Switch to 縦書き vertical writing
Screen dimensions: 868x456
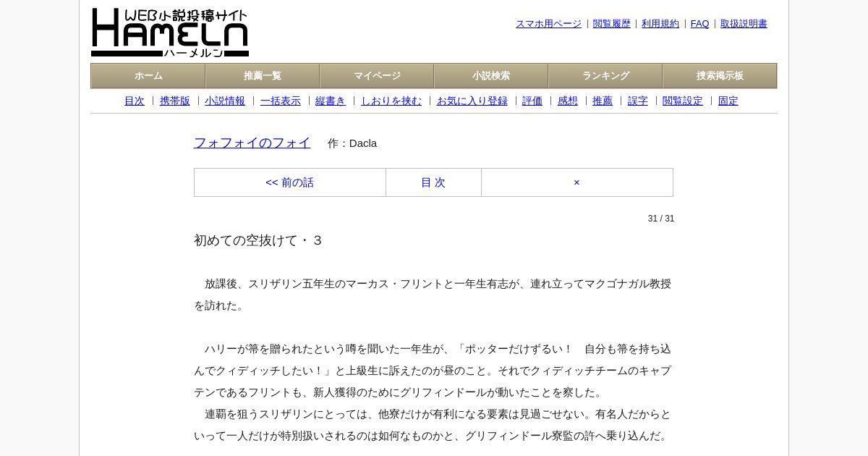click(x=331, y=101)
